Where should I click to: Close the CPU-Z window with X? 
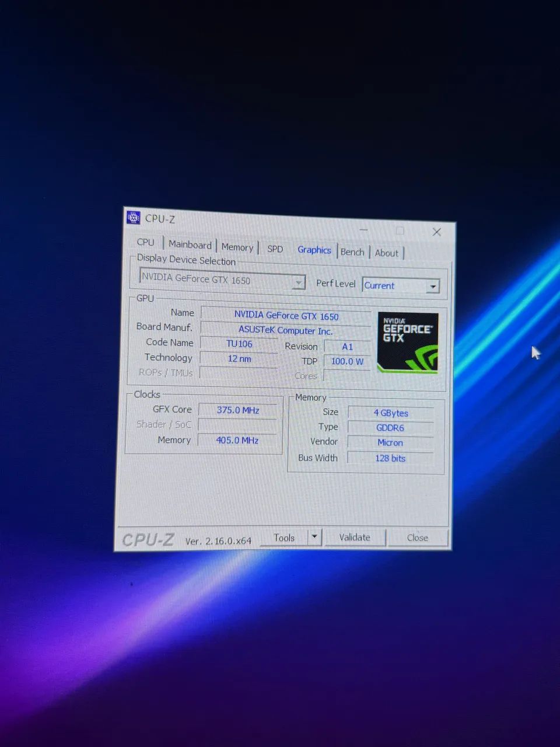pyautogui.click(x=436, y=232)
